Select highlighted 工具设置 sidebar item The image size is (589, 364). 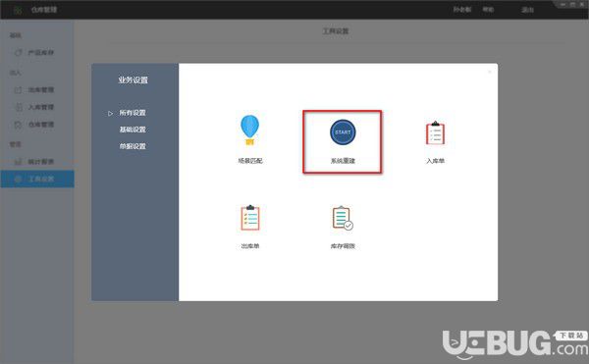[x=37, y=179]
